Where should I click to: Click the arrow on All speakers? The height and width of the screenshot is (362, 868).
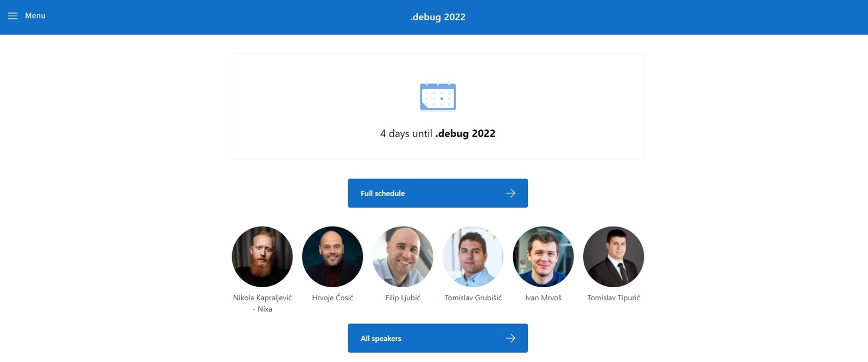[x=510, y=338]
